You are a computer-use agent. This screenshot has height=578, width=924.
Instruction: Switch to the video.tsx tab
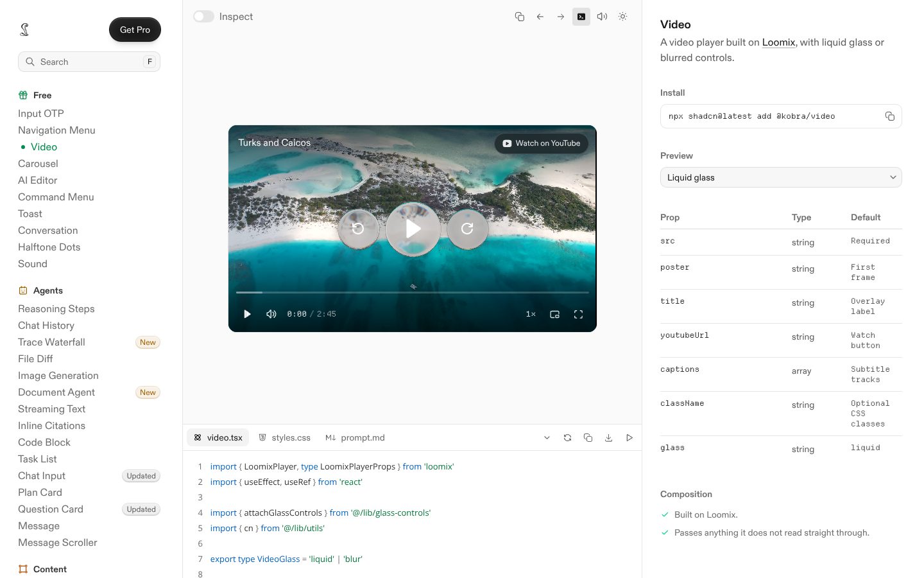click(x=218, y=437)
